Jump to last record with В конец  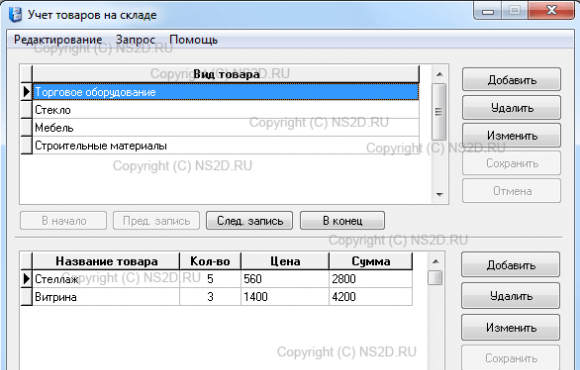[x=342, y=221]
